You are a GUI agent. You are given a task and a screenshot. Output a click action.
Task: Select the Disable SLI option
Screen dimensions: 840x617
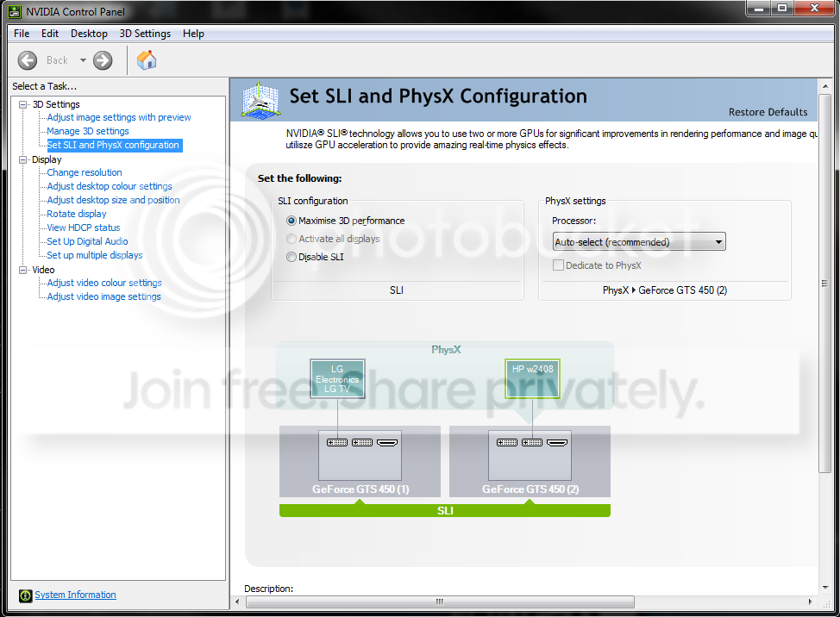click(291, 257)
